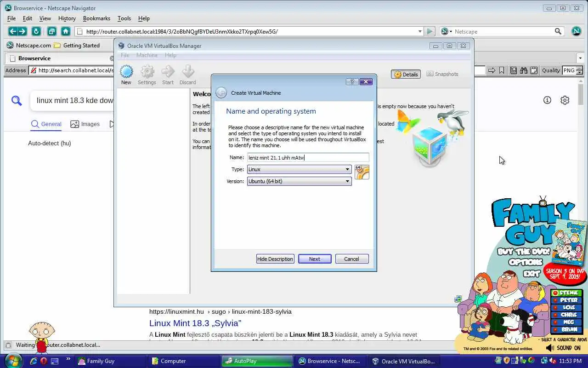Click the Browservice go arrow icon
Screen dimensions: 588x368
coord(492,70)
